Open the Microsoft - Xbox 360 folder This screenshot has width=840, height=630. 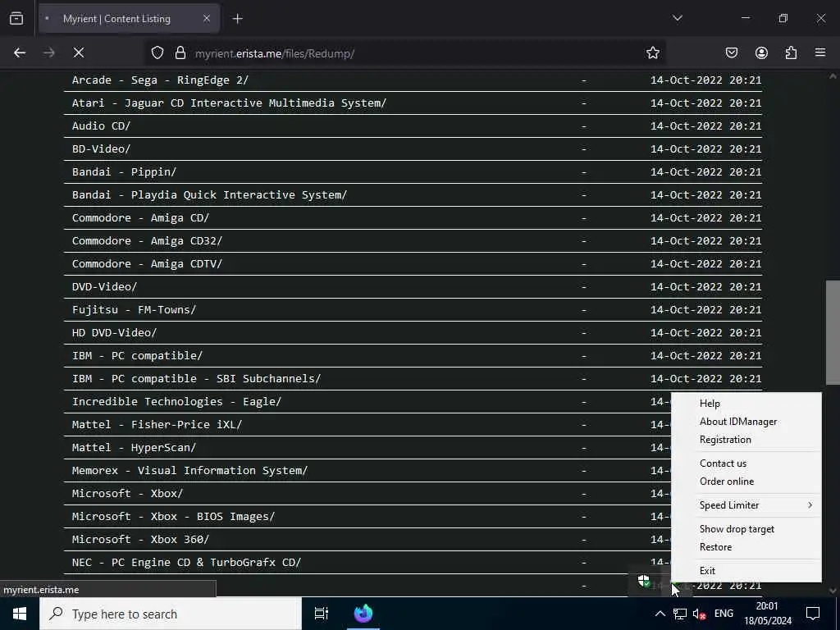[141, 540]
